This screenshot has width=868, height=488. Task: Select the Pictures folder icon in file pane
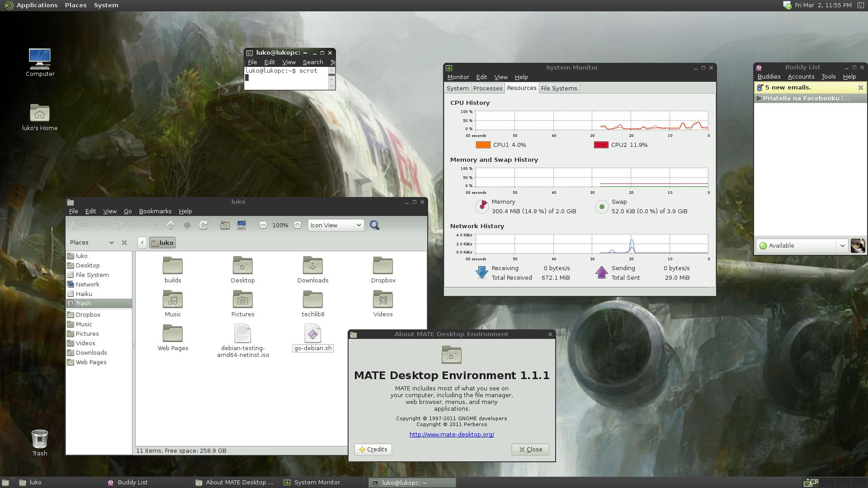pyautogui.click(x=243, y=304)
